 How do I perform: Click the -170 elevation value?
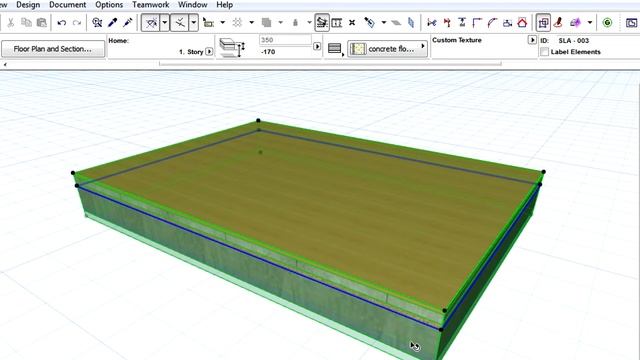[268, 52]
